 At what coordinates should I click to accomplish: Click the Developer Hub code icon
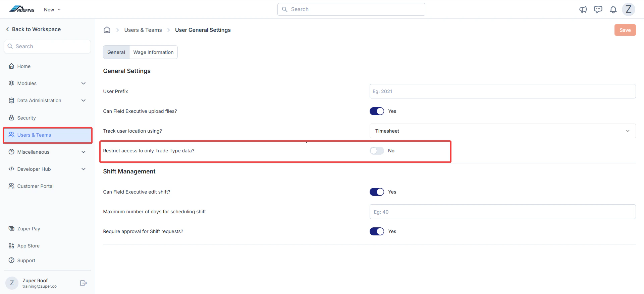click(11, 169)
